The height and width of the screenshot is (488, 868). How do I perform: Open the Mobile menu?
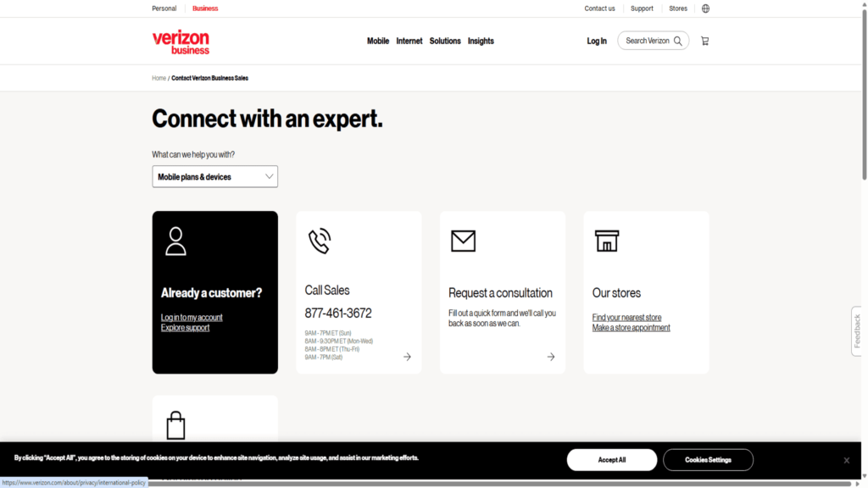click(378, 40)
